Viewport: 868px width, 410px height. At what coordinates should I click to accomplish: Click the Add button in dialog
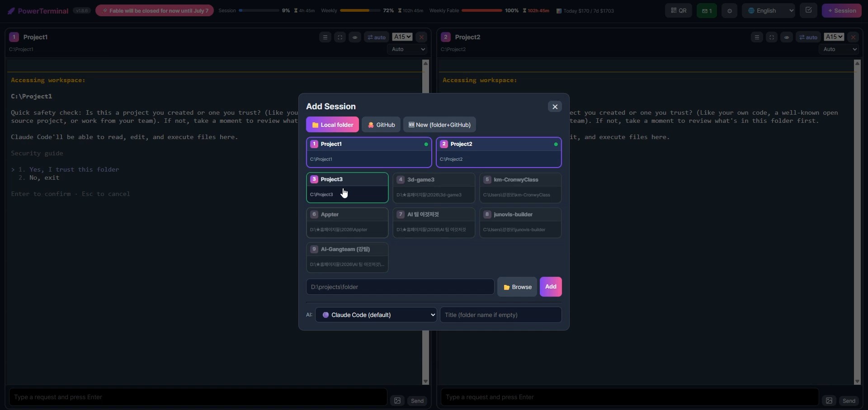click(x=551, y=287)
